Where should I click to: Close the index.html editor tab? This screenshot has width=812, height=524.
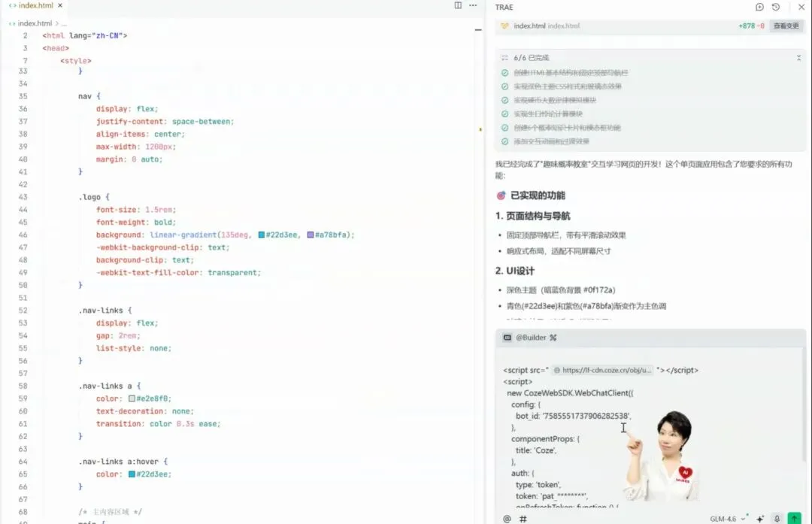click(x=60, y=5)
